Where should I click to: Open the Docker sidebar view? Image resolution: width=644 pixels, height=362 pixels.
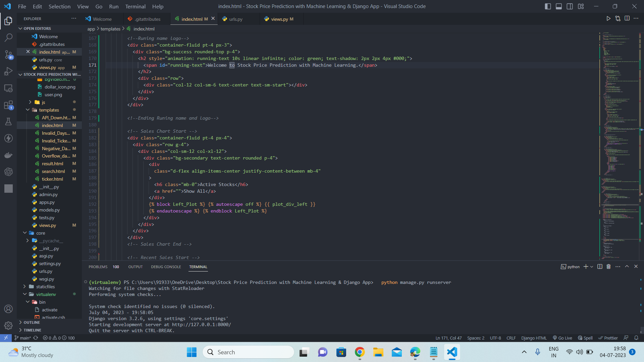(x=8, y=155)
